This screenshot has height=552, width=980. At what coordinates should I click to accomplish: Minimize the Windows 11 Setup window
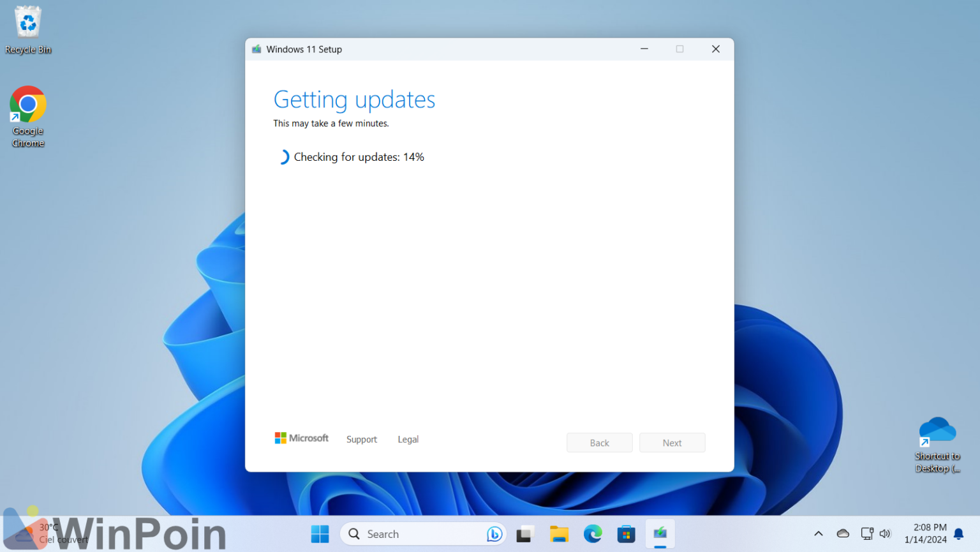click(644, 49)
